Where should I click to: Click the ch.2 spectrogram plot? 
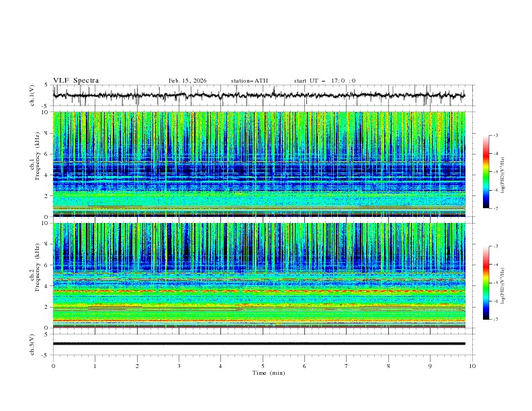pos(259,275)
